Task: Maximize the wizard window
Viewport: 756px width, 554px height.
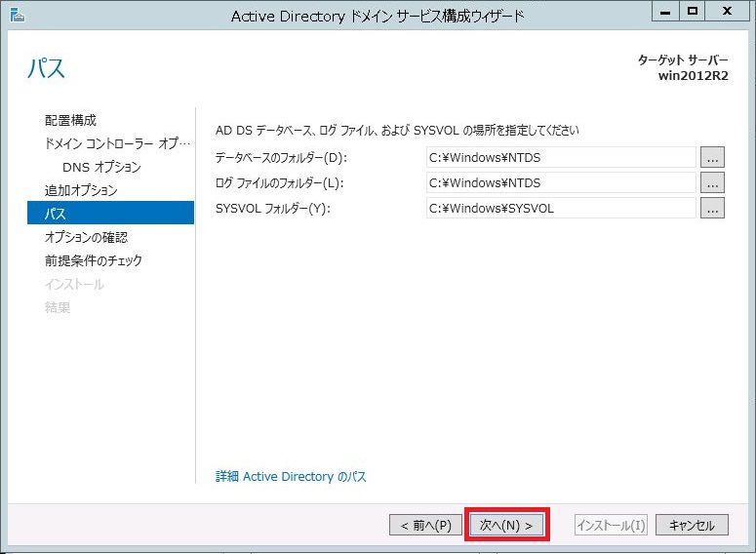Action: (x=693, y=11)
